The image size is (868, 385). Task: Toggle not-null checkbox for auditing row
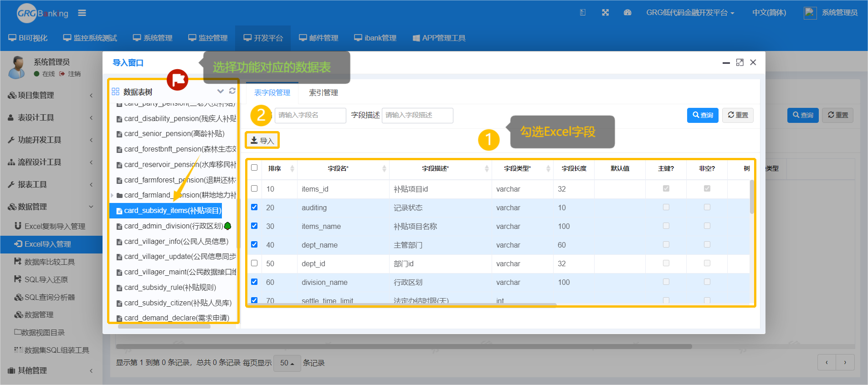coord(707,207)
